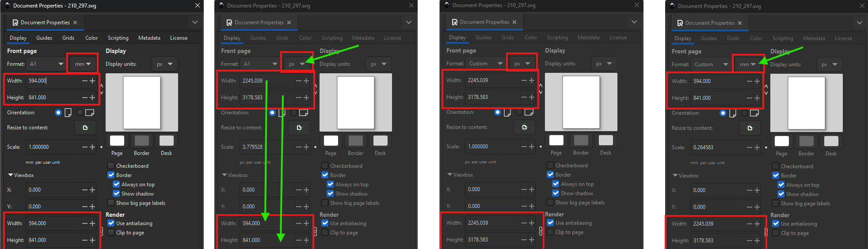Screen dimensions: 868x249
Task: Open mm page units dropdown in rightmost dialog
Action: (747, 64)
